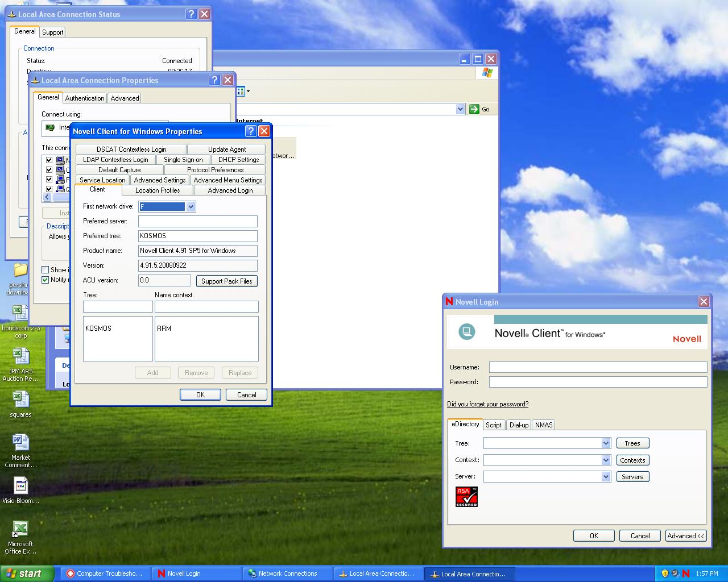
Task: Open the Visio-Bloom desktop icon
Action: click(20, 485)
